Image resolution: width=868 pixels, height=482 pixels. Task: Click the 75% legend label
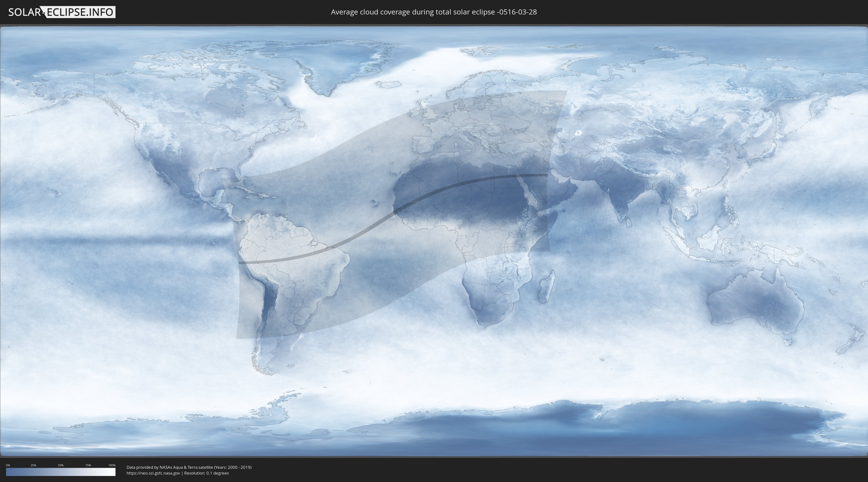point(88,465)
